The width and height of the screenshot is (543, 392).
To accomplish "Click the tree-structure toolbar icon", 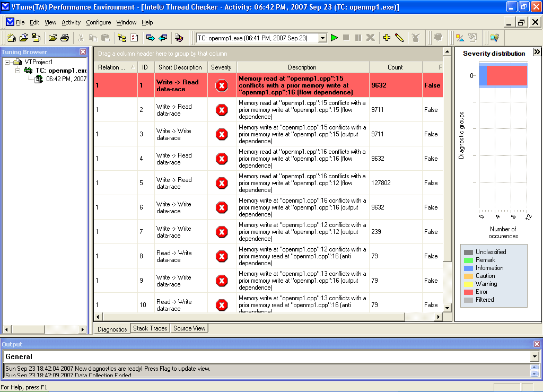I will (x=122, y=38).
